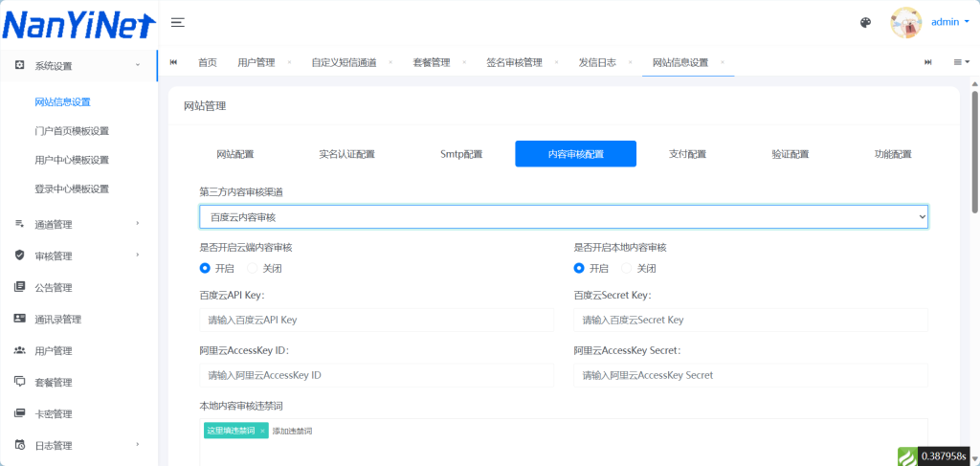Open the 第三方内容审核渠道 dropdown

[564, 217]
